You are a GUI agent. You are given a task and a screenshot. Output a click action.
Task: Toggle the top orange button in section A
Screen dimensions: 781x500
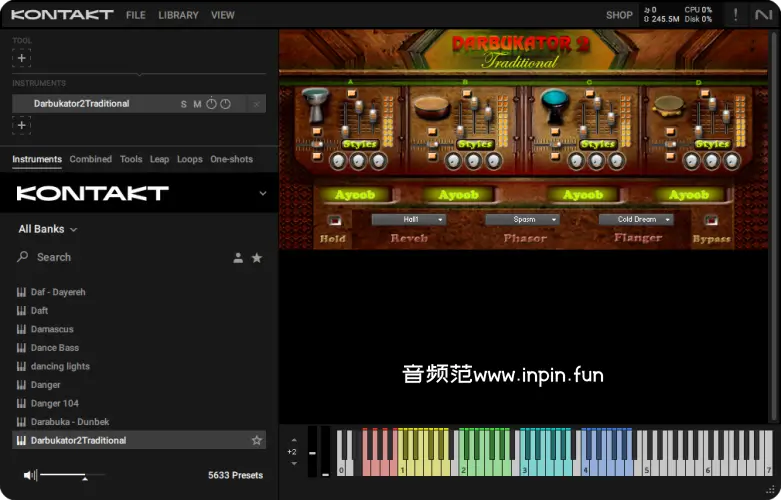tap(352, 93)
